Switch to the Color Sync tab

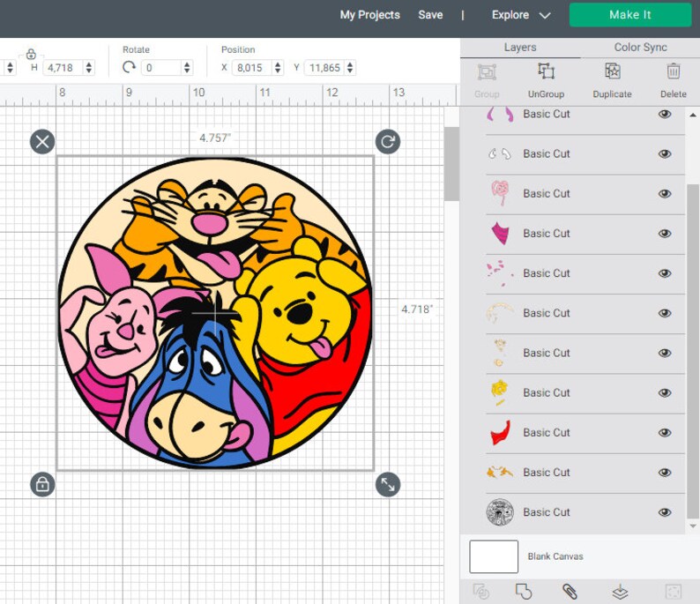[x=640, y=48]
